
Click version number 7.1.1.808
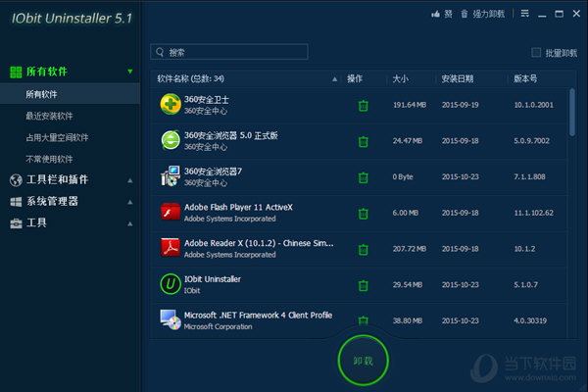tap(529, 176)
